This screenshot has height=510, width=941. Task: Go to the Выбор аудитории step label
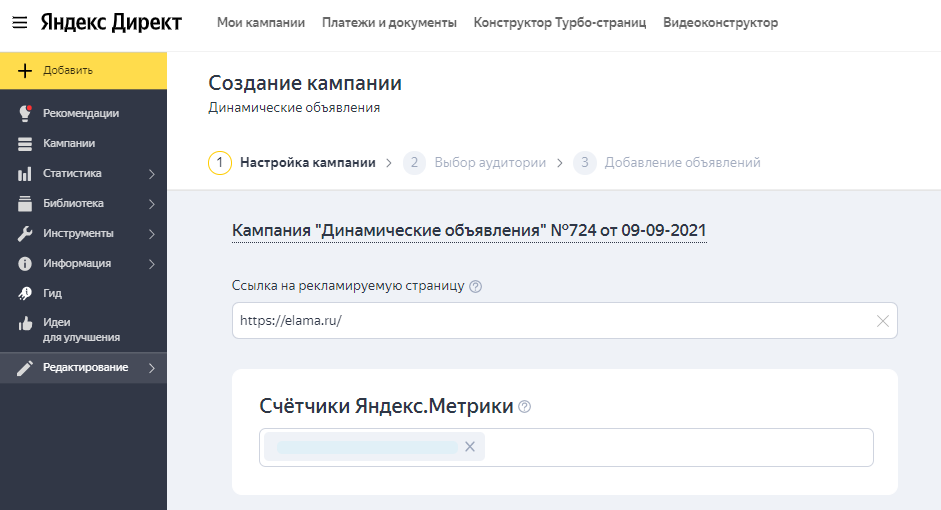(490, 163)
